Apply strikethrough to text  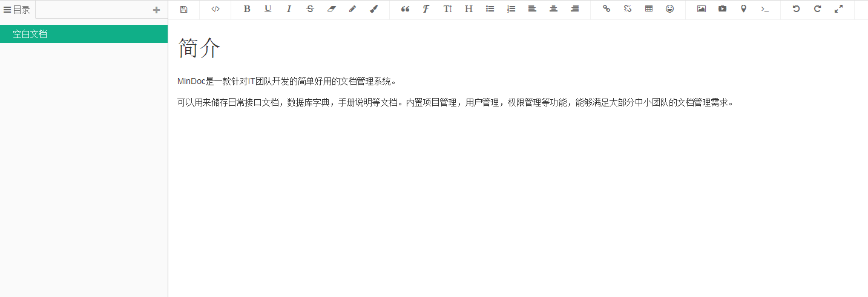point(311,9)
